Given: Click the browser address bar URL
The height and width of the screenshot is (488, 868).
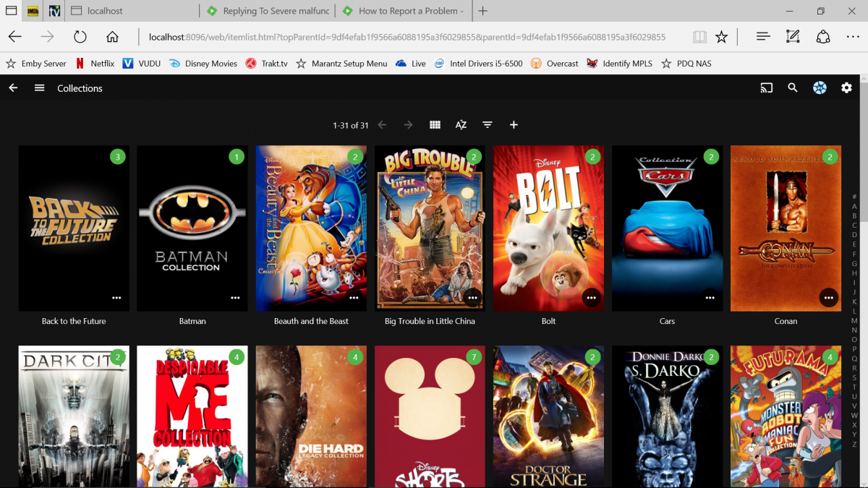Looking at the screenshot, I should 407,37.
